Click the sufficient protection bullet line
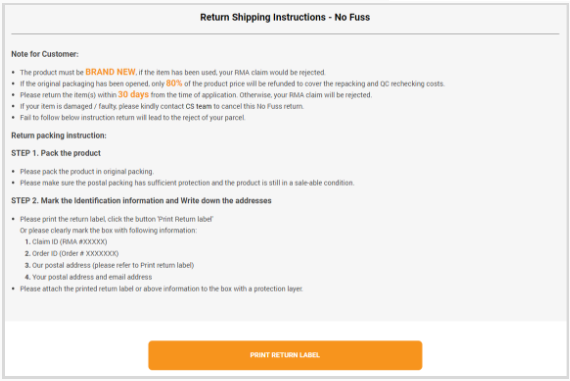Image resolution: width=570 pixels, height=381 pixels. click(187, 183)
